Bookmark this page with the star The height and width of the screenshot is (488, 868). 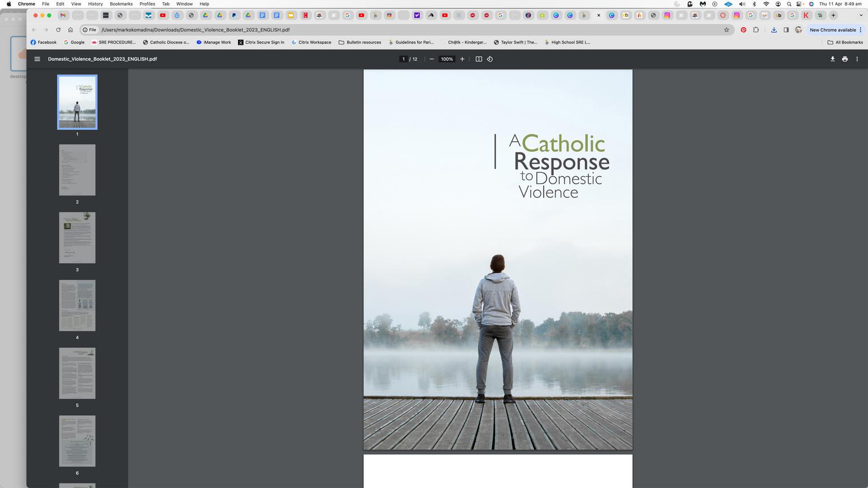727,30
